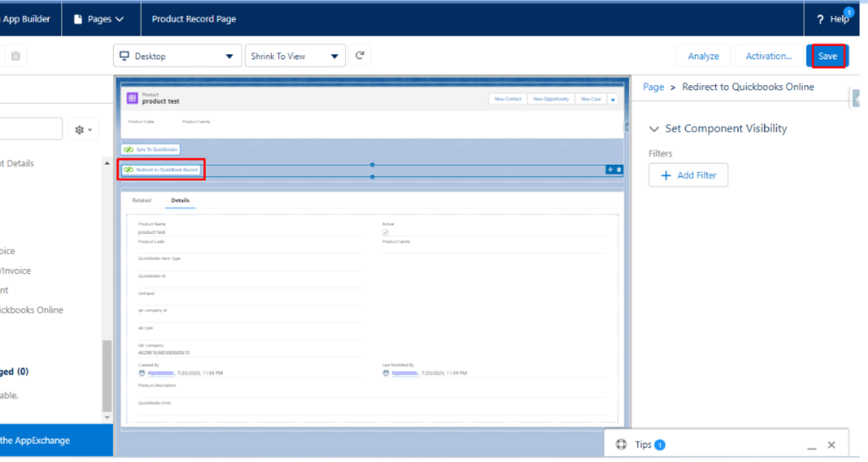Click the top drag handle on selected component
Image resolution: width=868 pixels, height=462 pixels.
373,165
